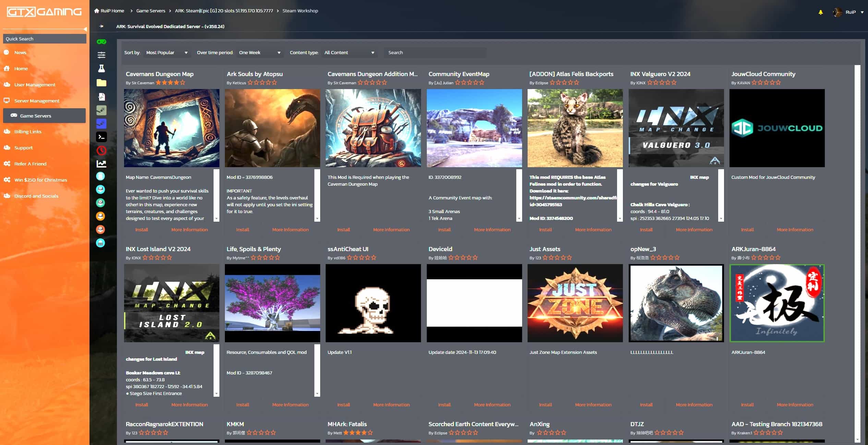Open the sliders settings icon
The image size is (868, 445).
(x=101, y=55)
